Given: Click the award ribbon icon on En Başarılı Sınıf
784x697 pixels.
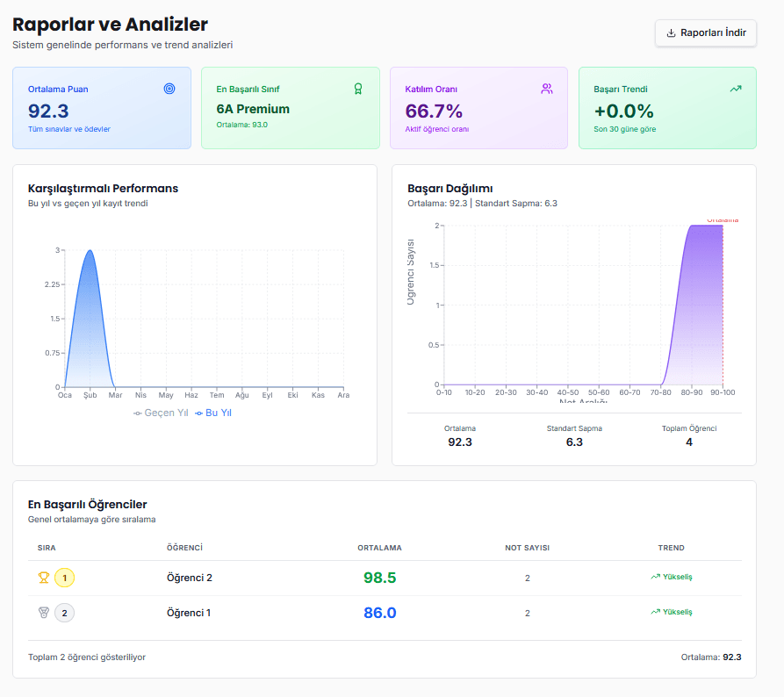Looking at the screenshot, I should pyautogui.click(x=357, y=89).
